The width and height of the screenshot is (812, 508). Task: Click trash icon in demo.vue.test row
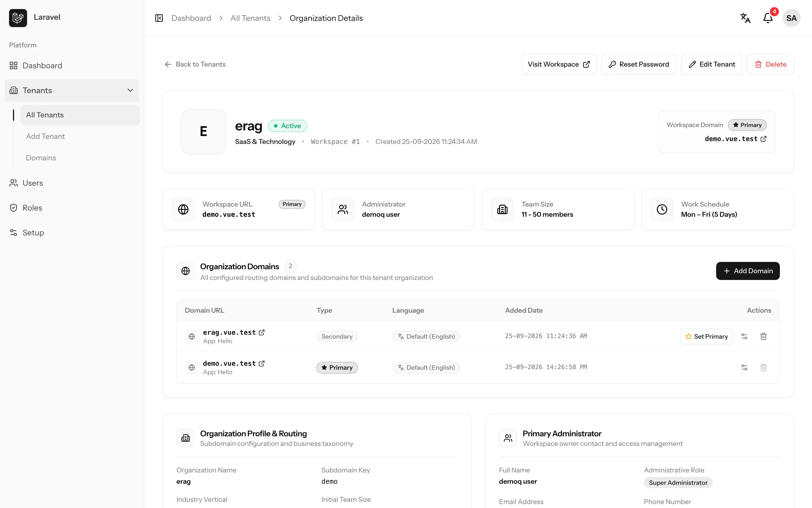point(763,367)
